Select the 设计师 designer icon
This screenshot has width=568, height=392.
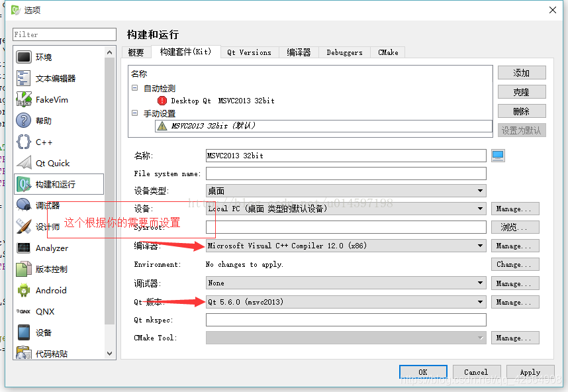[x=24, y=226]
